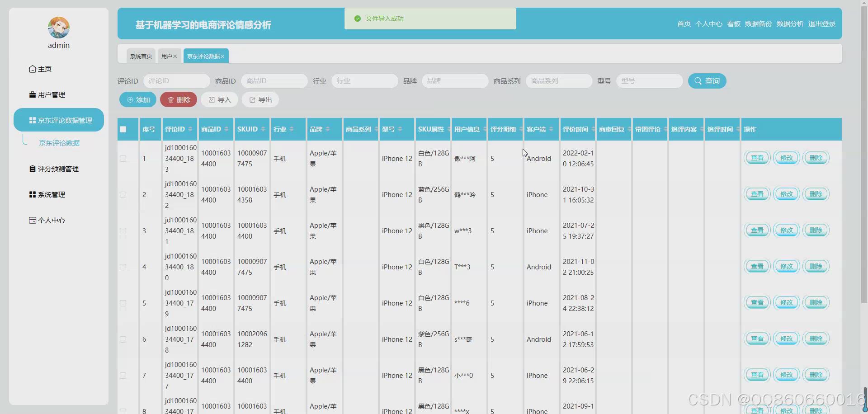Click 查看 for row 2

click(757, 194)
